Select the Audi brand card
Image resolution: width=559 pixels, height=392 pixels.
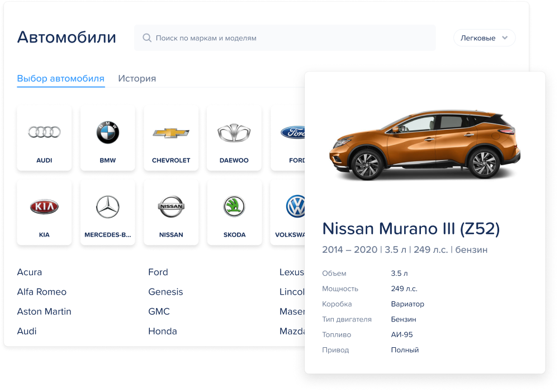coord(44,138)
